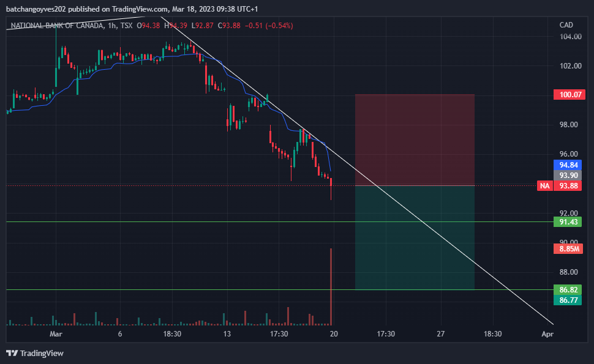Click the 1h interval label in legend

pos(112,26)
